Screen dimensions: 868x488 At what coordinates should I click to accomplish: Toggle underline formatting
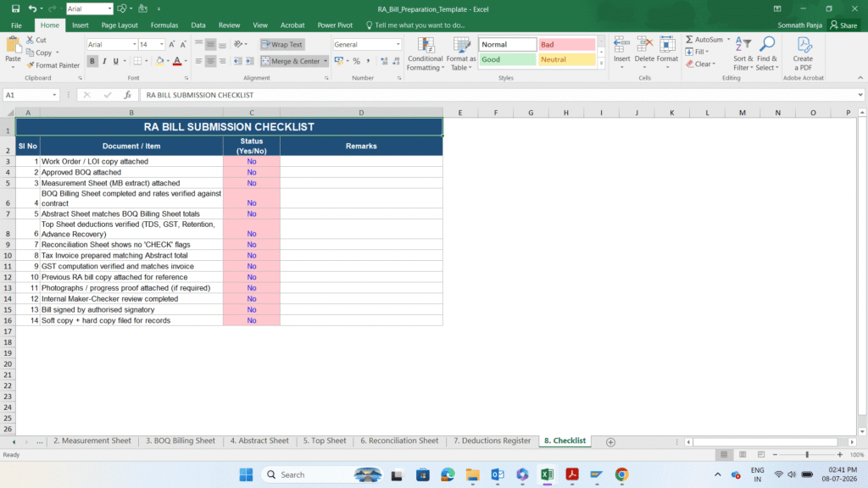pyautogui.click(x=115, y=61)
